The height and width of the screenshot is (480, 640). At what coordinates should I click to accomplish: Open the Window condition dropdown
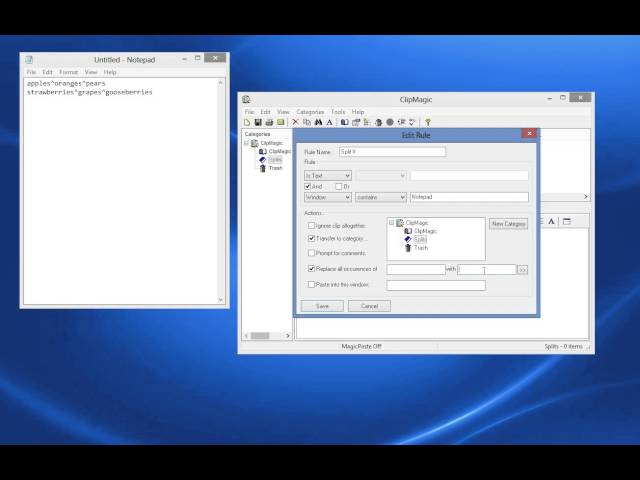click(x=328, y=197)
